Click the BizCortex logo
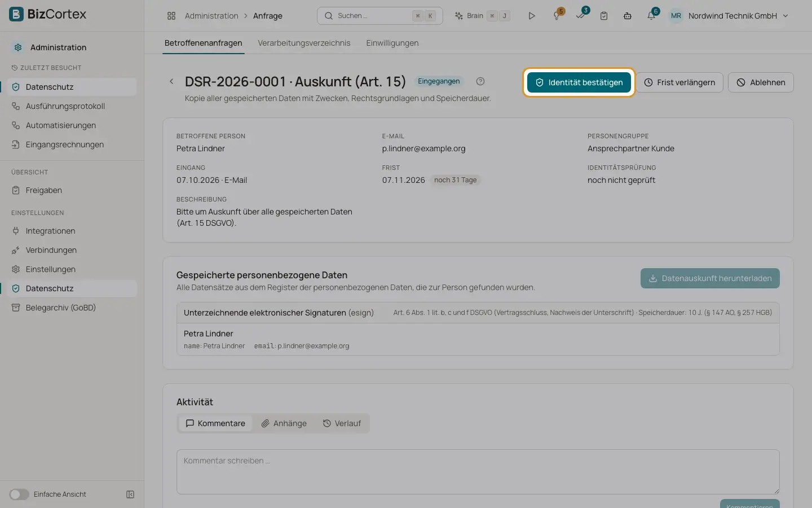This screenshot has width=812, height=508. [48, 14]
